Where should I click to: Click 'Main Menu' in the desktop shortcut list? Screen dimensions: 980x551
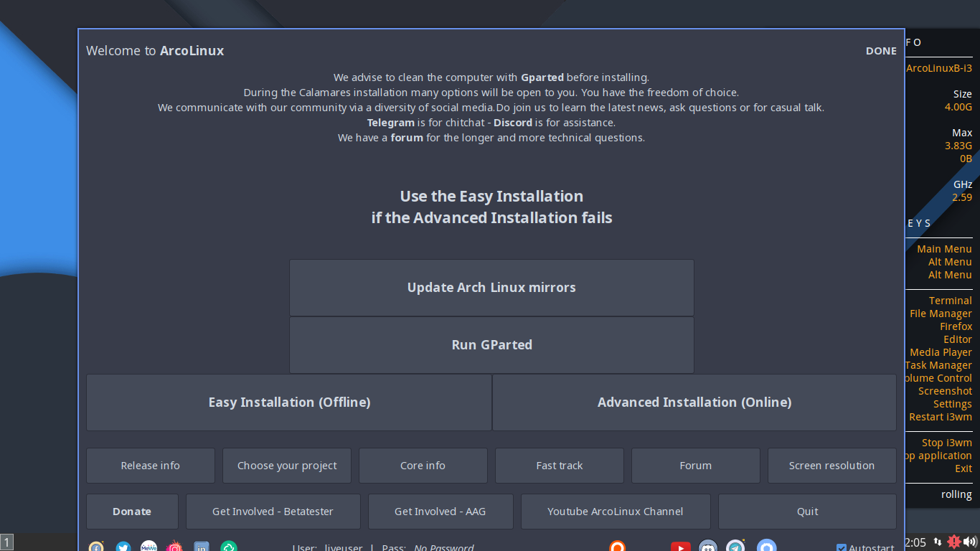[x=944, y=249]
